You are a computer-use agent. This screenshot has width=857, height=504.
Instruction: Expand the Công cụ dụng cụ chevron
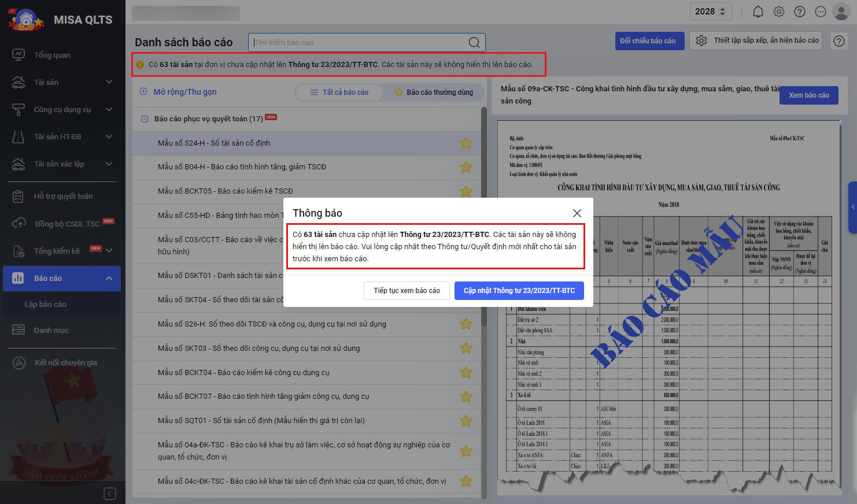(x=109, y=109)
